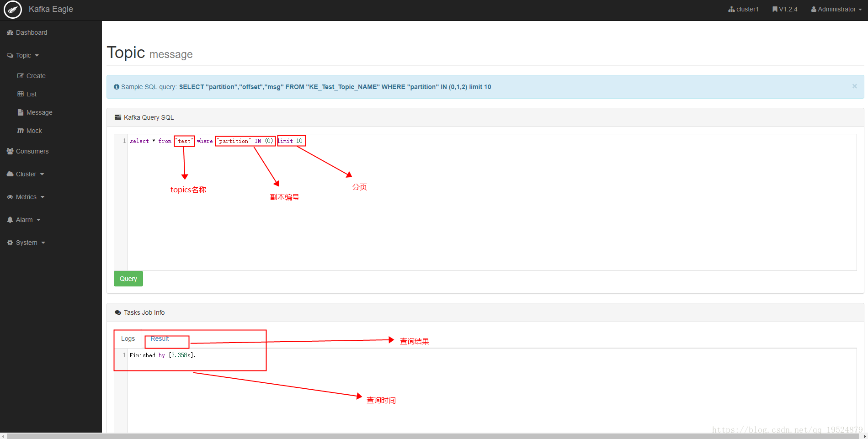Viewport: 868px width, 439px height.
Task: Click the Mock 'm' icon
Action: click(x=21, y=131)
